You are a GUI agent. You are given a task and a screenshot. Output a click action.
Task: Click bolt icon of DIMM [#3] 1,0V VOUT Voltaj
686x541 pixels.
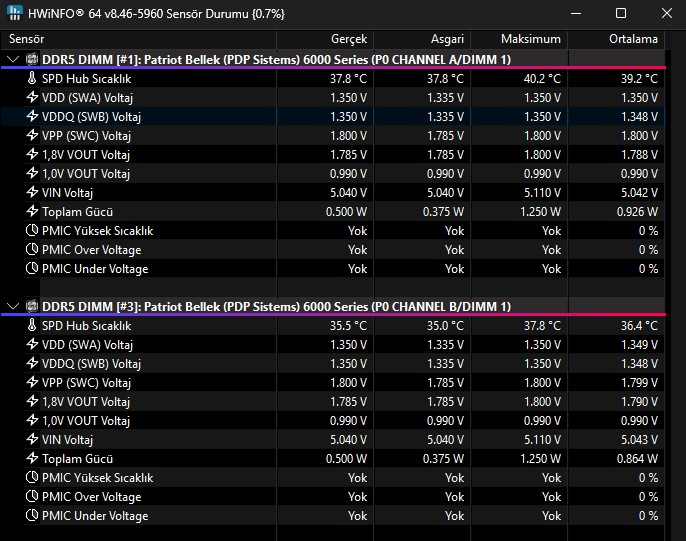click(x=32, y=420)
